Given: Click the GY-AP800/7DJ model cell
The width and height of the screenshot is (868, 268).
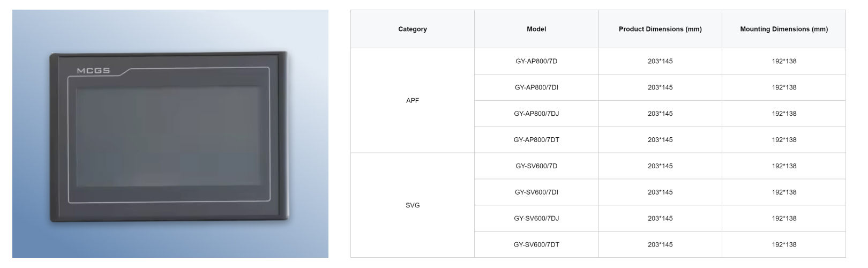Looking at the screenshot, I should click(536, 114).
